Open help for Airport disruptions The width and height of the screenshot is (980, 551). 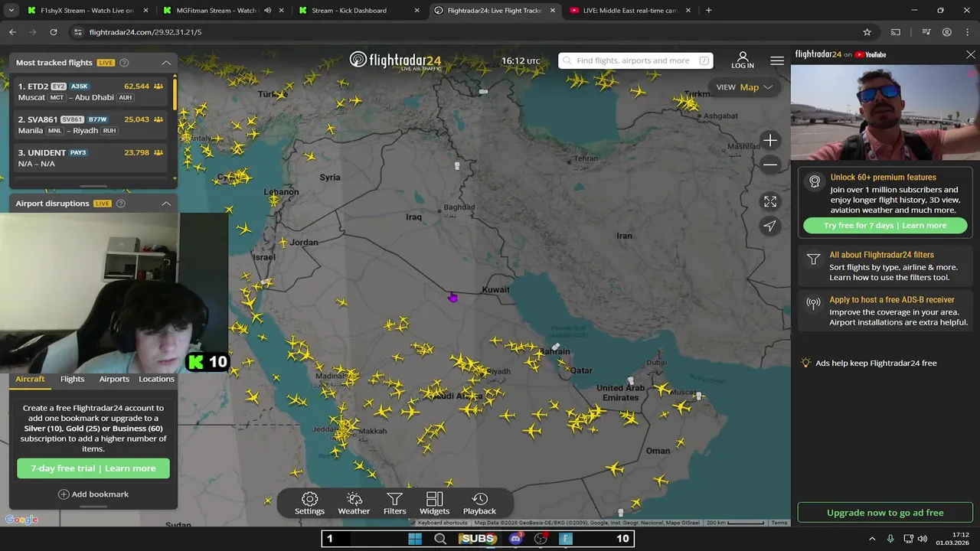[x=121, y=204]
